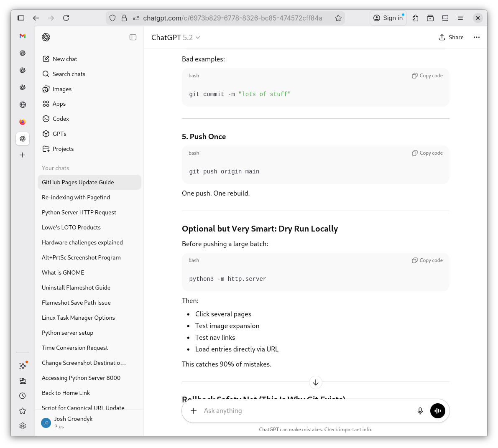Click the Ask anything input field
Screen dimensions: 498x448
(x=293, y=411)
